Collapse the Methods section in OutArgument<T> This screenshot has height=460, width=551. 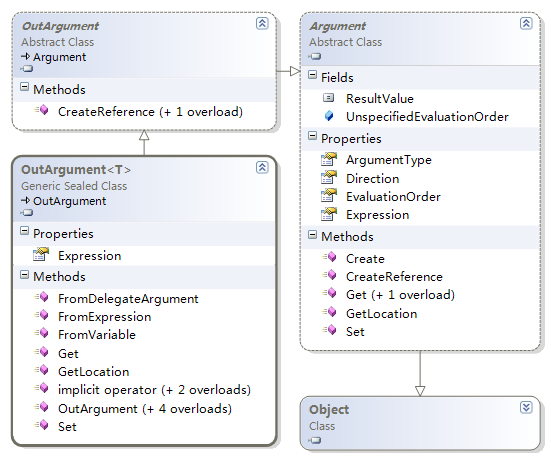24,274
